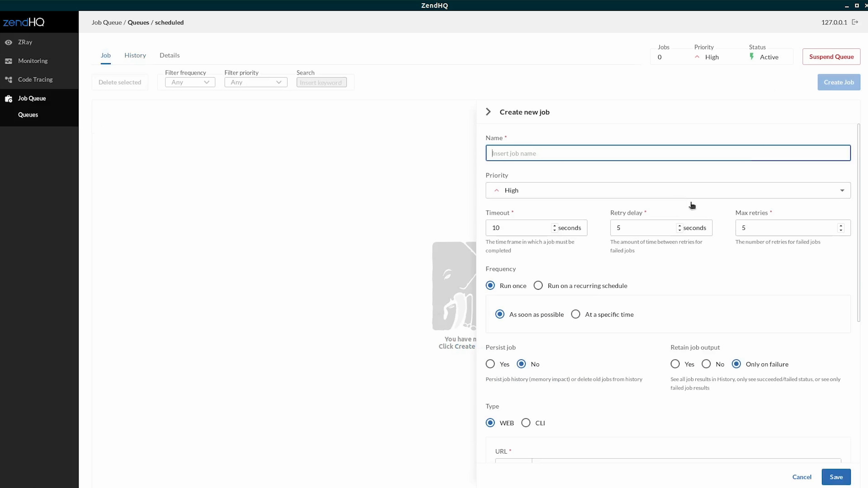Click the green Active status lightning icon
This screenshot has height=488, width=868.
[x=752, y=56]
